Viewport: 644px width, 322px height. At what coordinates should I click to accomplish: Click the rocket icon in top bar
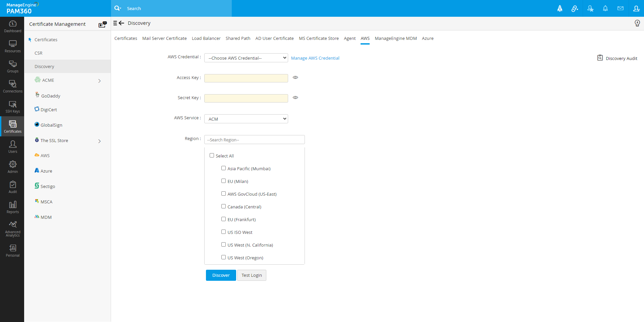pos(560,8)
